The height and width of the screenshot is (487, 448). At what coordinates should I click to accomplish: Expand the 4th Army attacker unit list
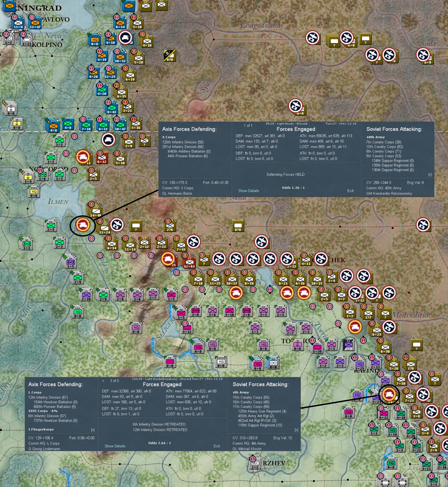click(x=296, y=430)
